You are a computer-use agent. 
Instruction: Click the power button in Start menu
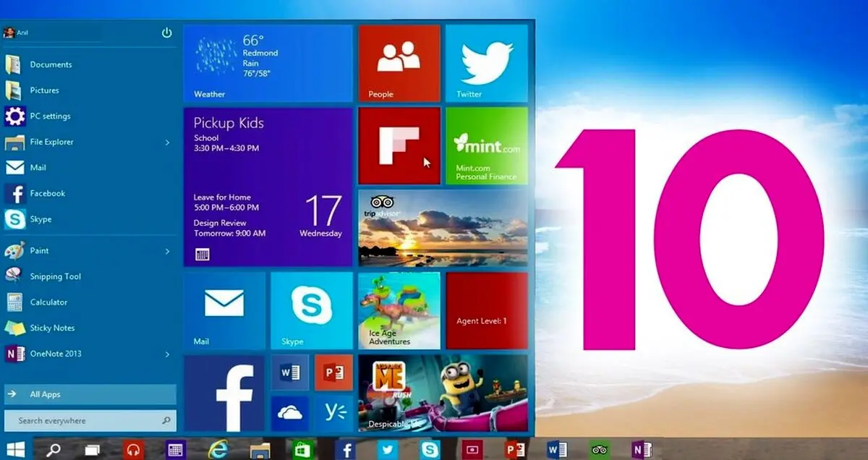click(x=167, y=33)
